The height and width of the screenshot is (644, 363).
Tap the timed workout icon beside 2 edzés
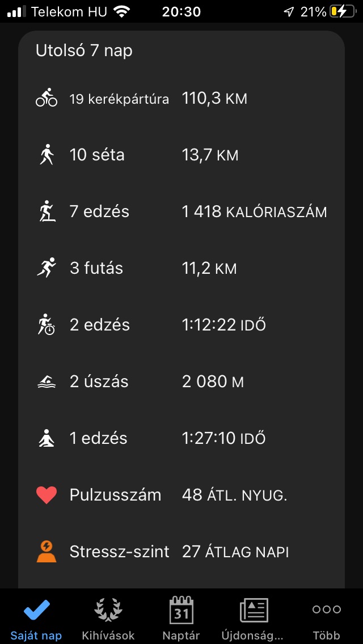47,325
